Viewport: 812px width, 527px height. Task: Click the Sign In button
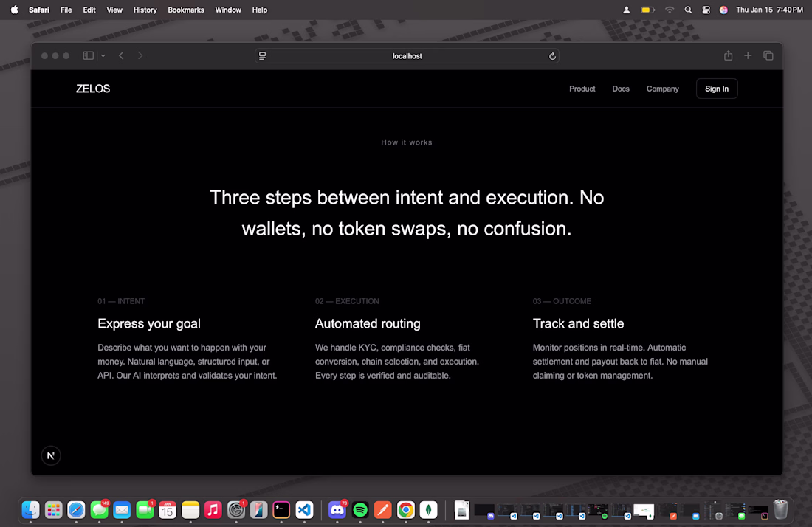(717, 89)
